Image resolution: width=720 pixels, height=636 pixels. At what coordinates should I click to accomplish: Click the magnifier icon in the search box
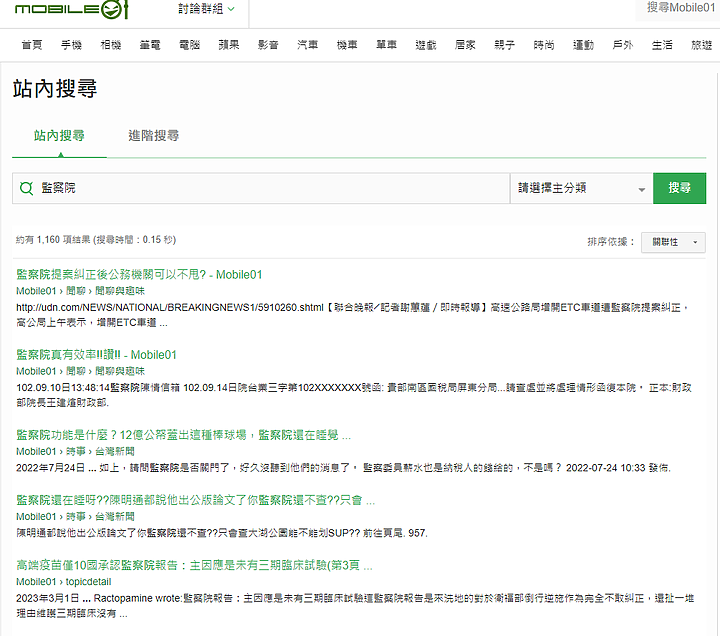click(x=26, y=188)
